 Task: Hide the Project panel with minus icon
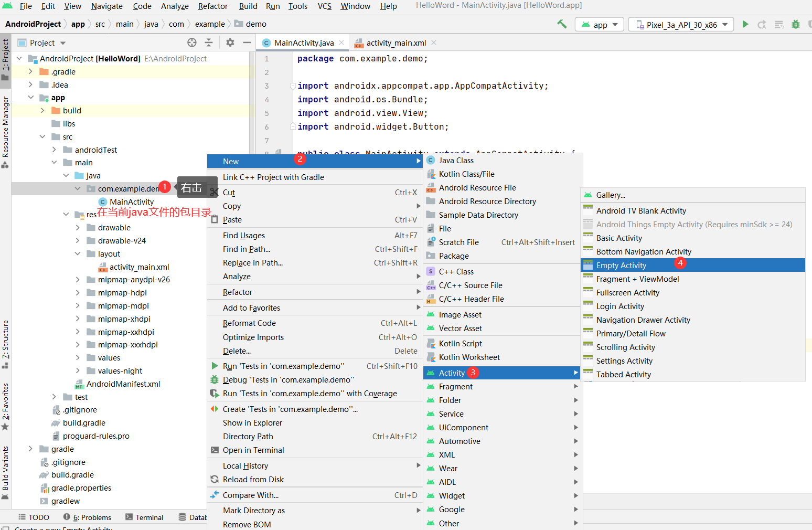click(247, 43)
